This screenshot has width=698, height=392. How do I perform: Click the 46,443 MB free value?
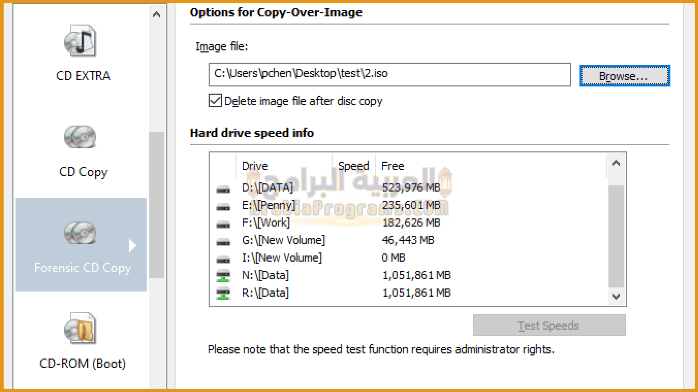tap(408, 240)
